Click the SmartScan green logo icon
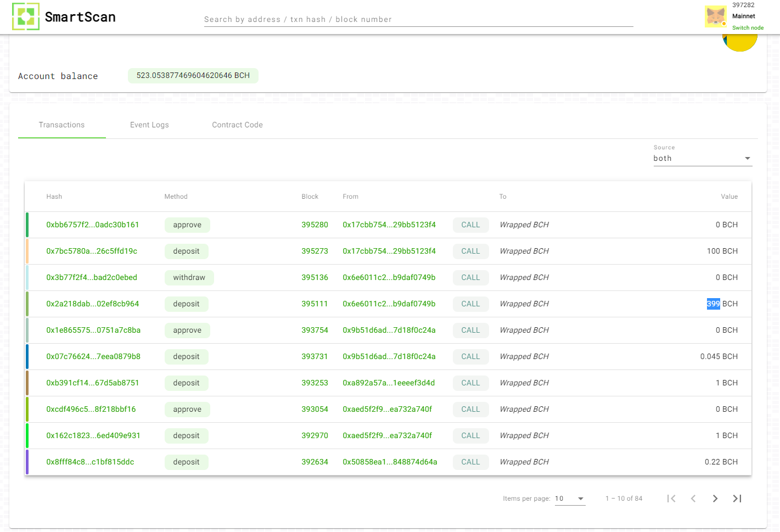The height and width of the screenshot is (532, 780). pos(26,16)
